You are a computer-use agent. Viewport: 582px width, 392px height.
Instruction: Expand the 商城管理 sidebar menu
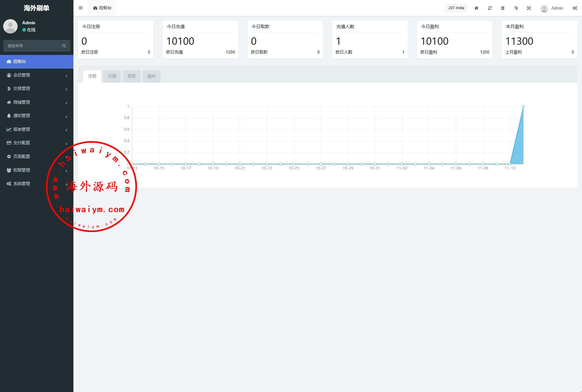(x=22, y=102)
